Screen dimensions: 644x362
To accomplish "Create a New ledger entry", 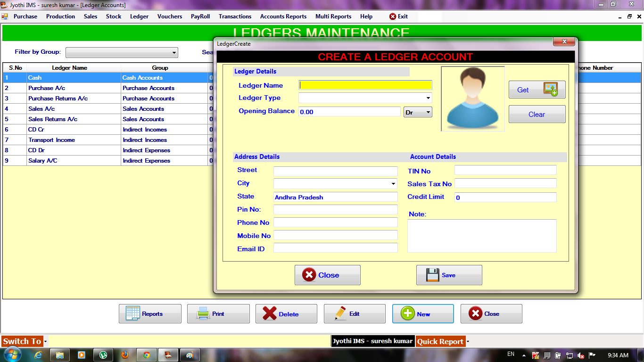I will [x=422, y=313].
